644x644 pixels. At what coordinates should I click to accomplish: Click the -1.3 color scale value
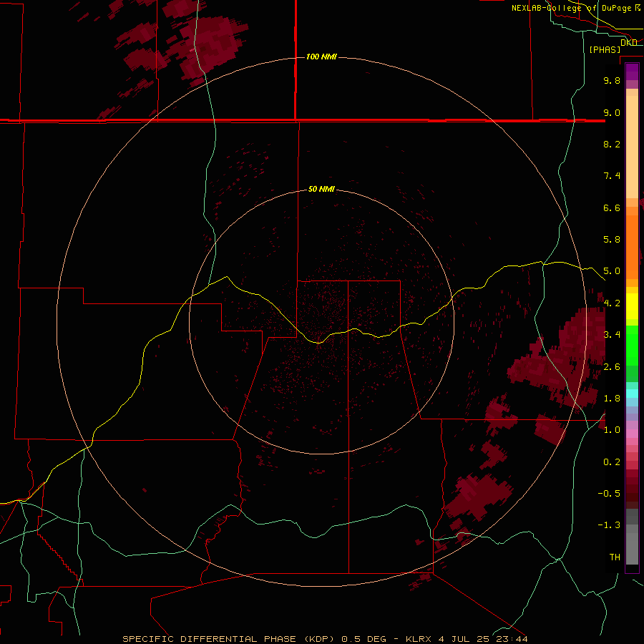tap(609, 525)
